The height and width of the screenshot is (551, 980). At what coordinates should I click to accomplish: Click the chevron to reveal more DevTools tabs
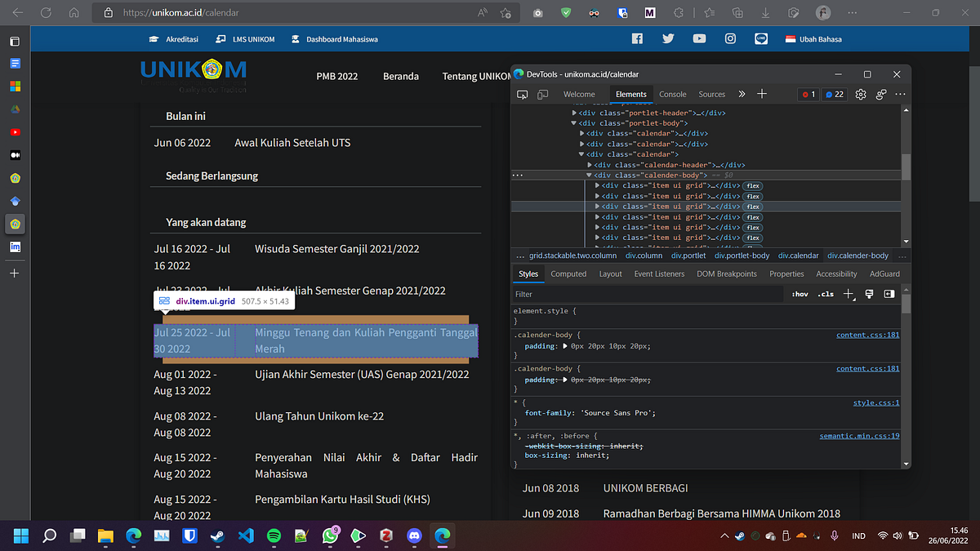pos(742,94)
